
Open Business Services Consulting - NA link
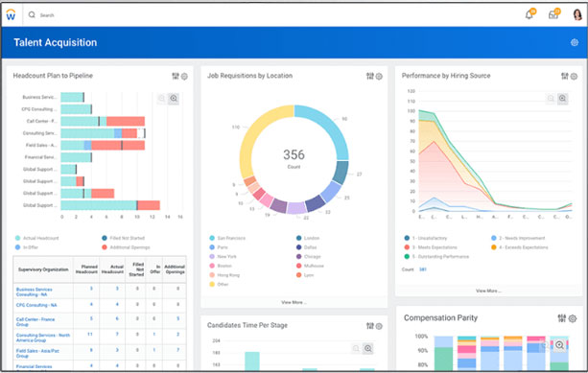click(35, 291)
